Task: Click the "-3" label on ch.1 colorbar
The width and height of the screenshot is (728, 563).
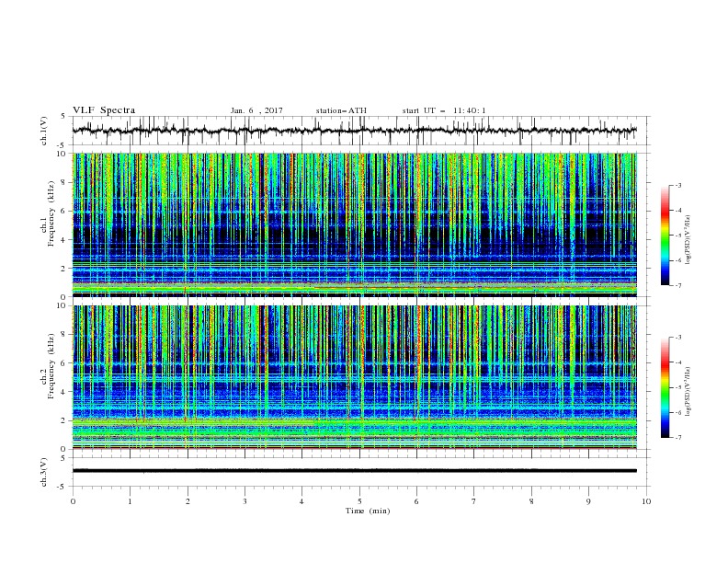Action: click(677, 185)
